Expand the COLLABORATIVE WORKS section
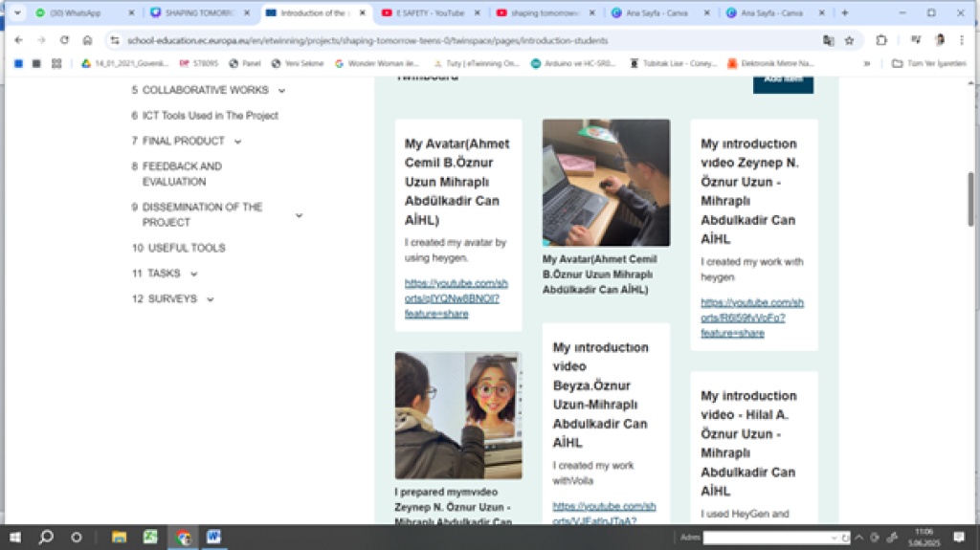The height and width of the screenshot is (550, 980). (281, 91)
